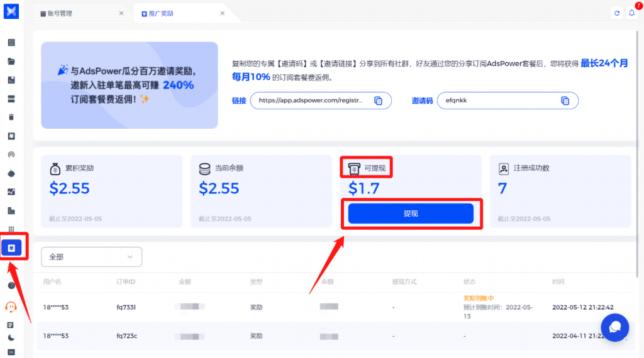The height and width of the screenshot is (358, 644).
Task: Select order ID fq723c
Action: 126,336
